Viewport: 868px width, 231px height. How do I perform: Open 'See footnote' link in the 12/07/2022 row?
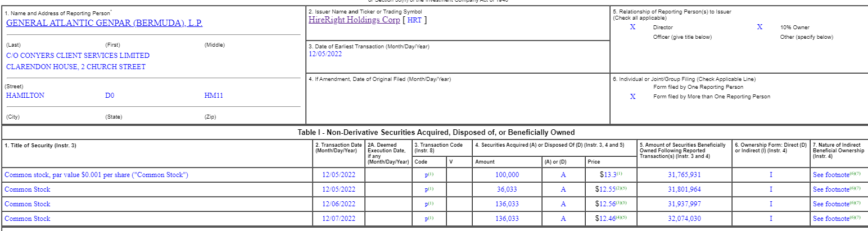[837, 219]
